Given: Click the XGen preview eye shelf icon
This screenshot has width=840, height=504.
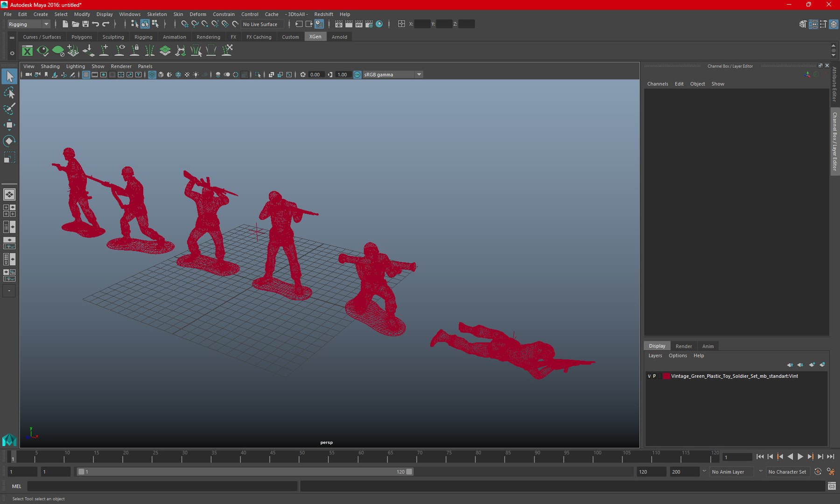Looking at the screenshot, I should [x=42, y=51].
